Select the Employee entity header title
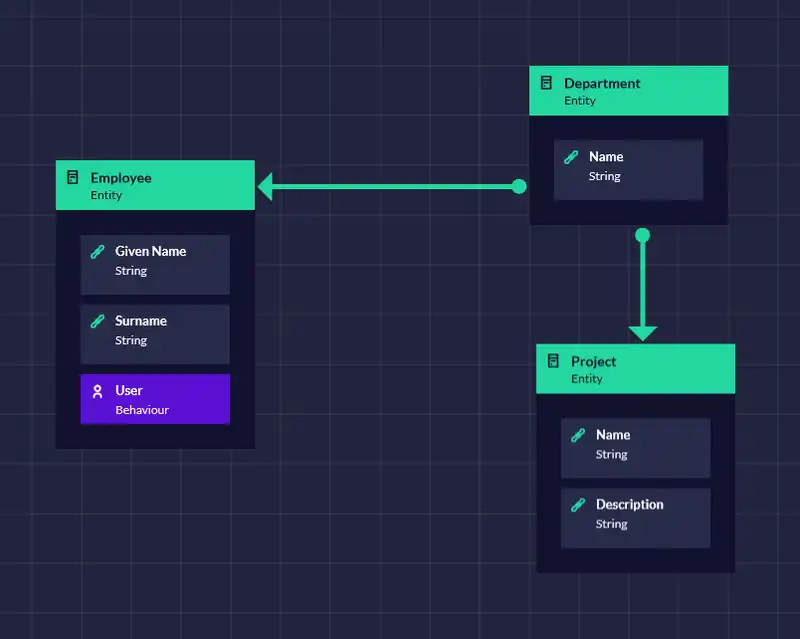The width and height of the screenshot is (800, 639). [121, 178]
